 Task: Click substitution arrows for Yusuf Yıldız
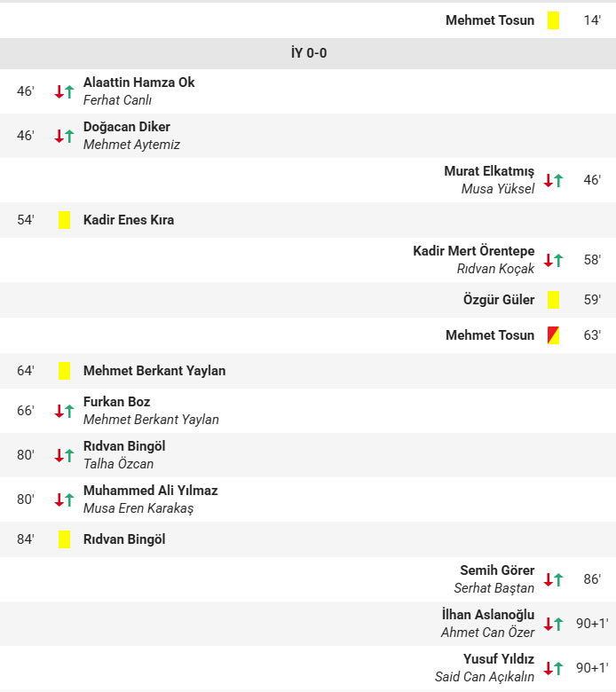[x=553, y=668]
